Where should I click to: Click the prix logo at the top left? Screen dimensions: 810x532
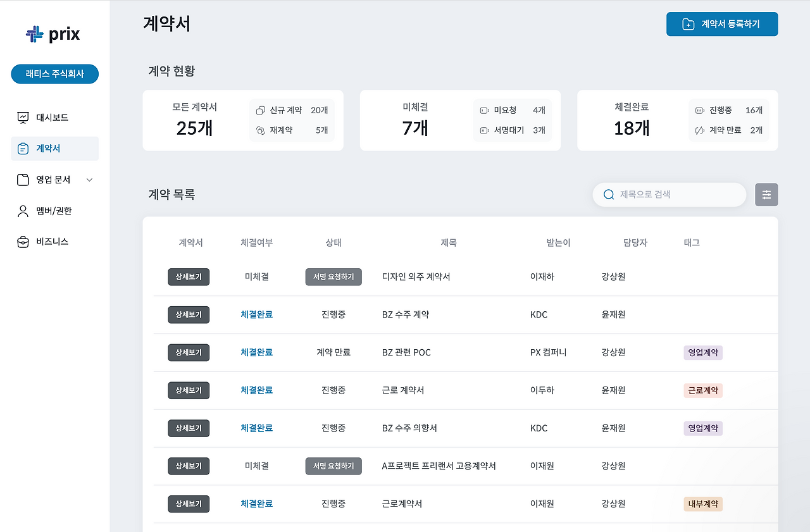pos(53,34)
